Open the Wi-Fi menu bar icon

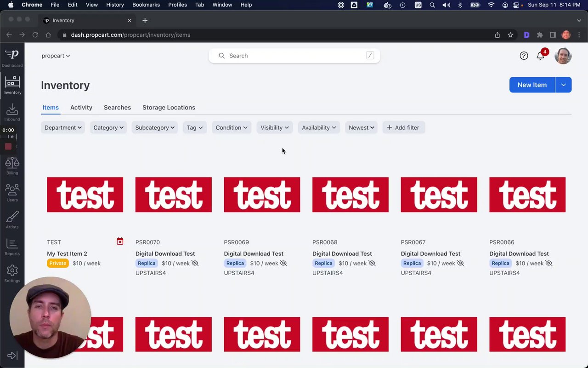click(x=491, y=5)
